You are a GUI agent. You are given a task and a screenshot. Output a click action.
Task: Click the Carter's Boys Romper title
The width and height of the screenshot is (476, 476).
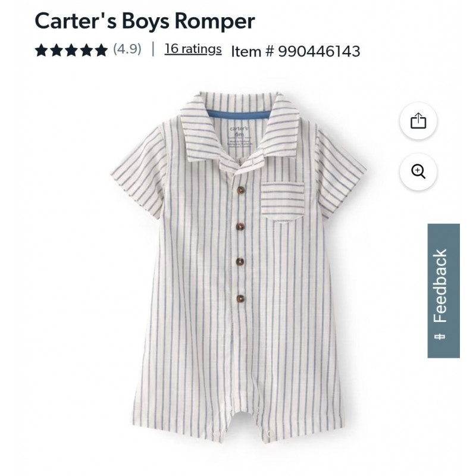point(145,21)
